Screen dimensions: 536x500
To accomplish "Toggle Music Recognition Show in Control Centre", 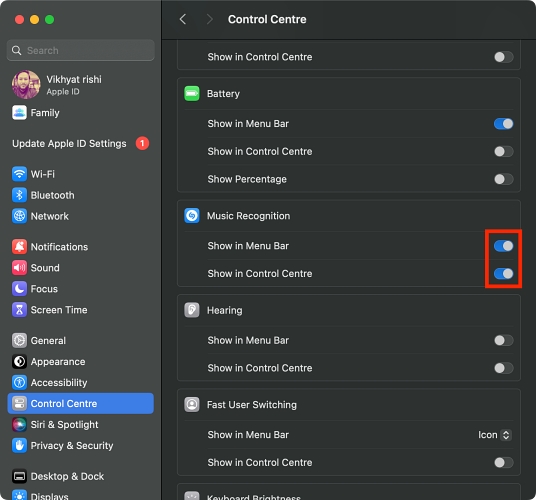I will pyautogui.click(x=503, y=273).
